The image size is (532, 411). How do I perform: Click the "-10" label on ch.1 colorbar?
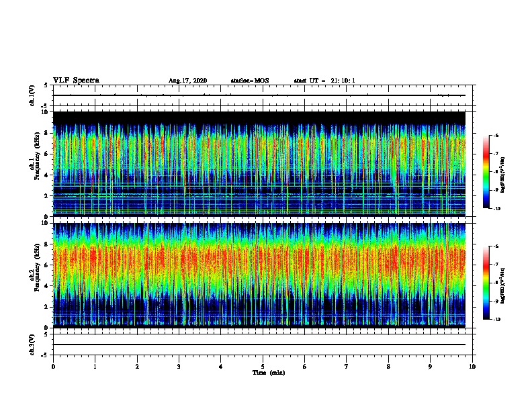(x=496, y=209)
